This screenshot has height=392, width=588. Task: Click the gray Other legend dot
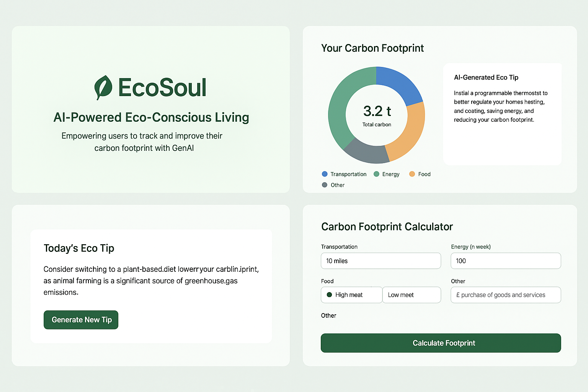(324, 185)
